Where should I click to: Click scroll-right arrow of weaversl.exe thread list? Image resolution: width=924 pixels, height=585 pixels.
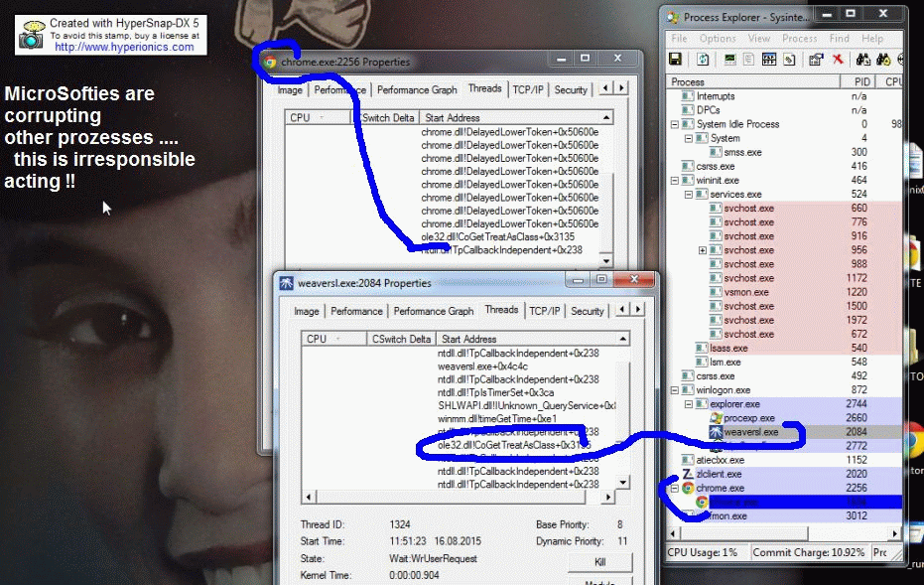607,498
